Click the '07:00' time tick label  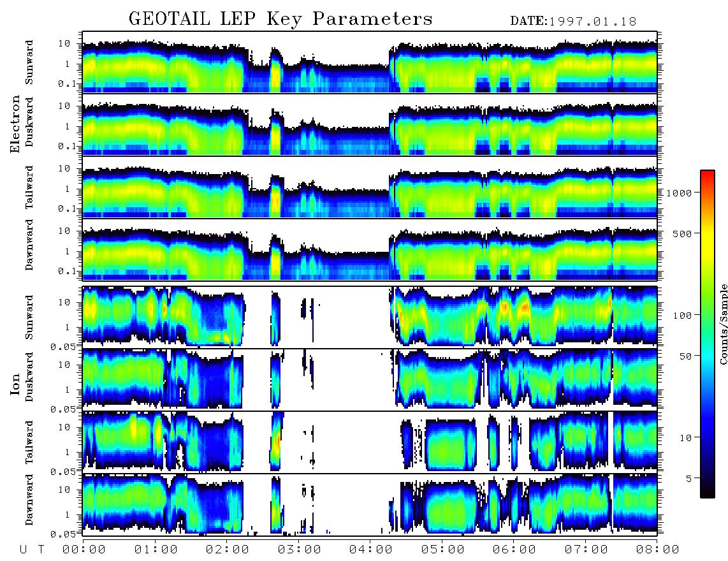point(586,550)
